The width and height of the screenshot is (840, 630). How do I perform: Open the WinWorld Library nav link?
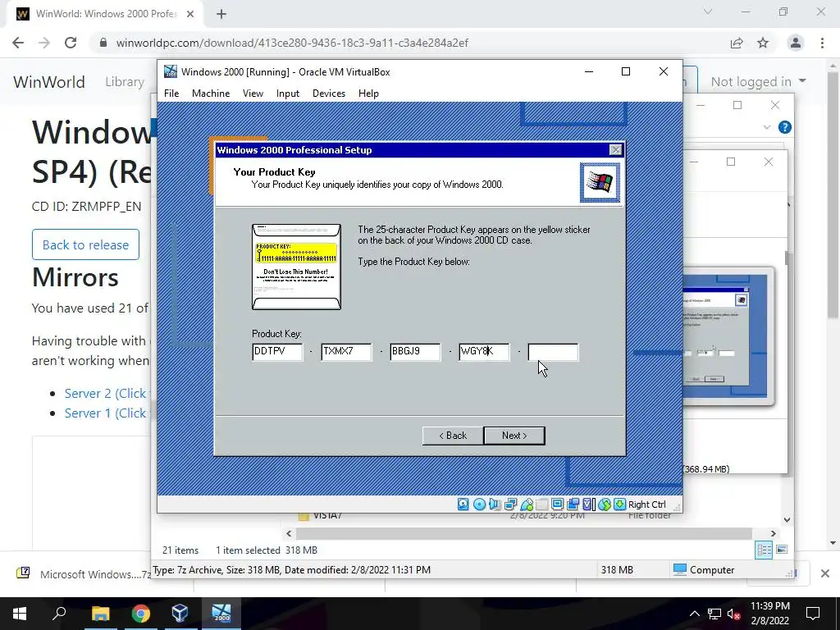click(x=125, y=81)
